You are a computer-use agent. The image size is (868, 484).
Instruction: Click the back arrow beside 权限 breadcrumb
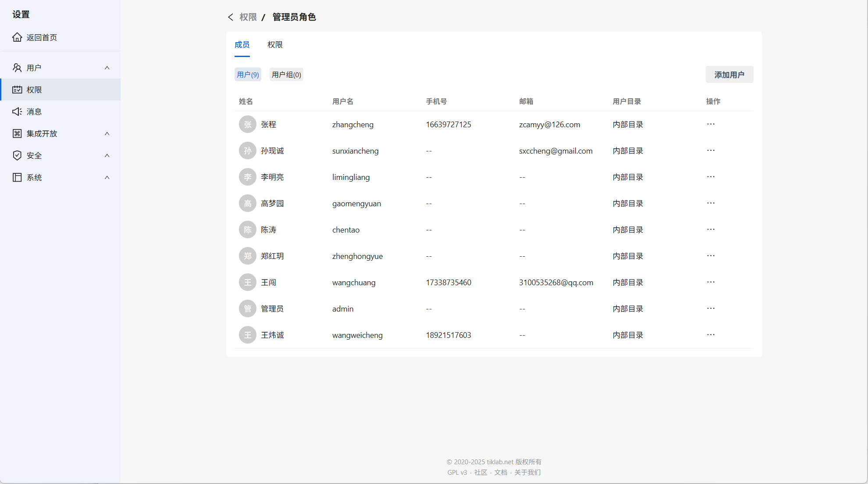pyautogui.click(x=231, y=17)
